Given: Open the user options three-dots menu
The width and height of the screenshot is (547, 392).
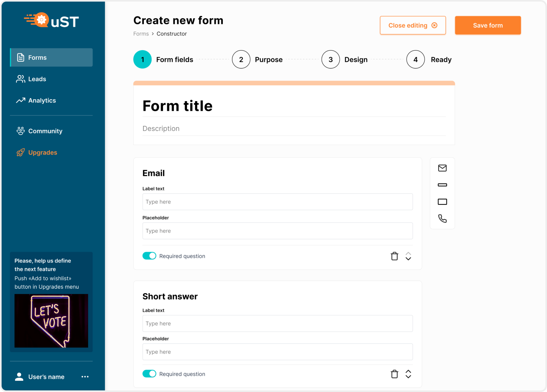Looking at the screenshot, I should (x=85, y=377).
